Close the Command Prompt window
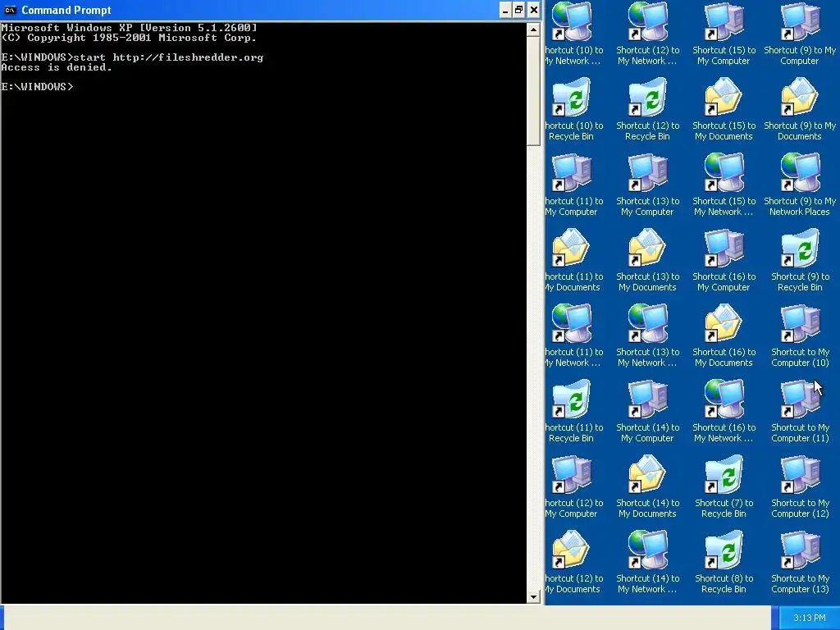840x630 pixels. (534, 10)
